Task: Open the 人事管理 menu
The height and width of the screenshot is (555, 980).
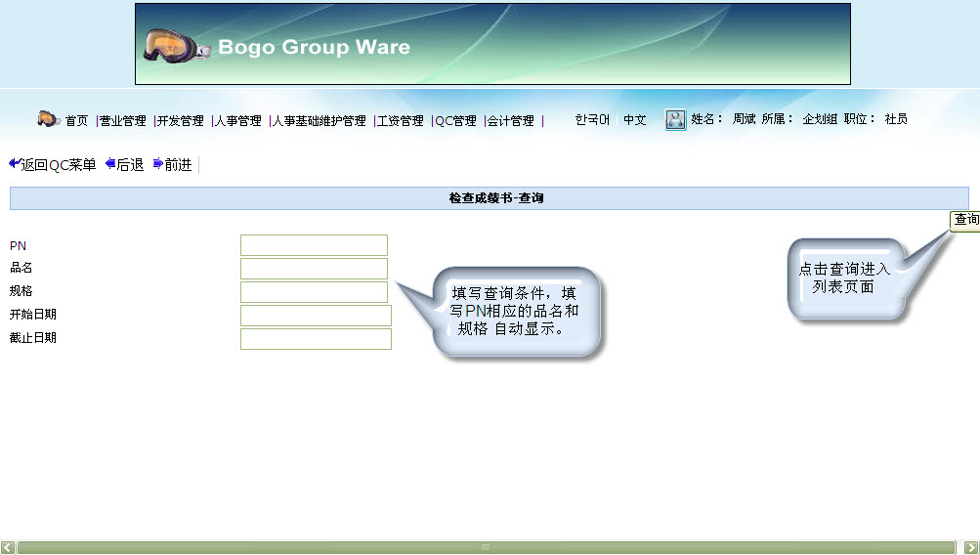Action: (237, 120)
